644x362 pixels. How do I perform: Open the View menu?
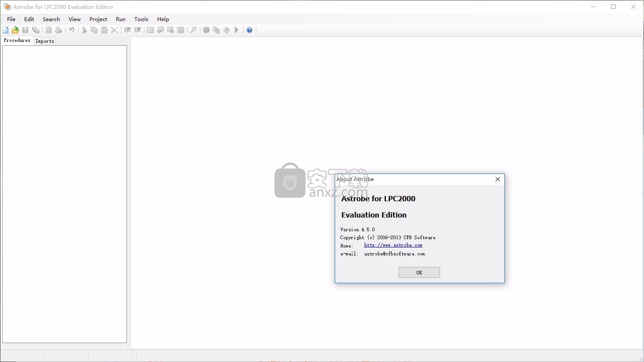click(74, 19)
